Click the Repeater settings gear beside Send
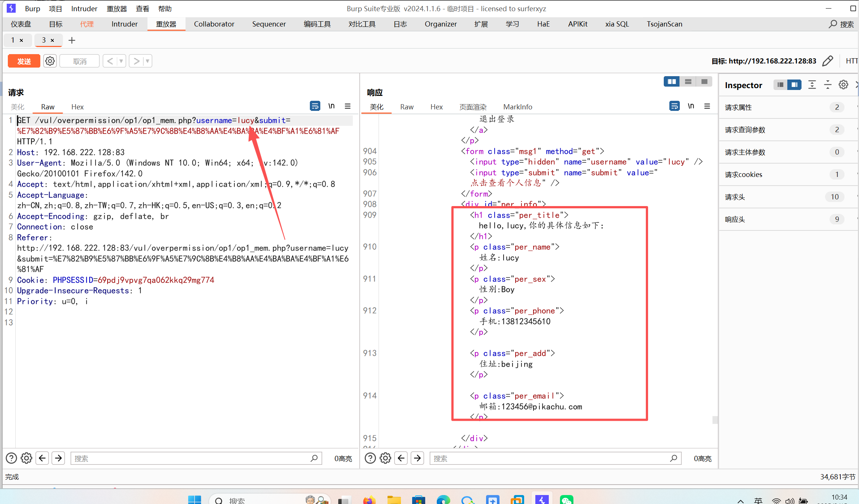 click(50, 61)
